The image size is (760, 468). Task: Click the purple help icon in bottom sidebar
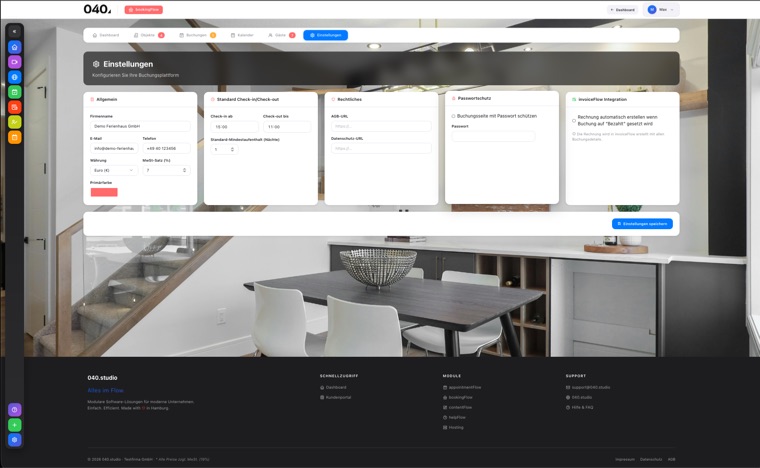[x=15, y=410]
